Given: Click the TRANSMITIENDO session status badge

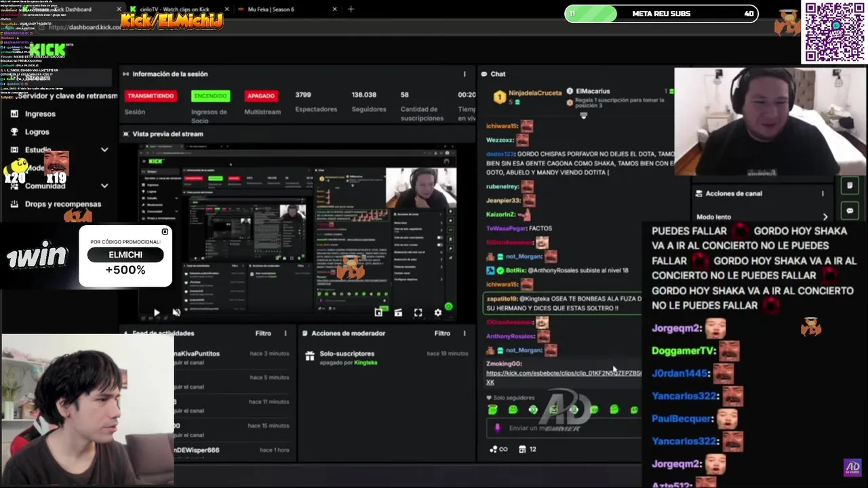Looking at the screenshot, I should tap(151, 96).
